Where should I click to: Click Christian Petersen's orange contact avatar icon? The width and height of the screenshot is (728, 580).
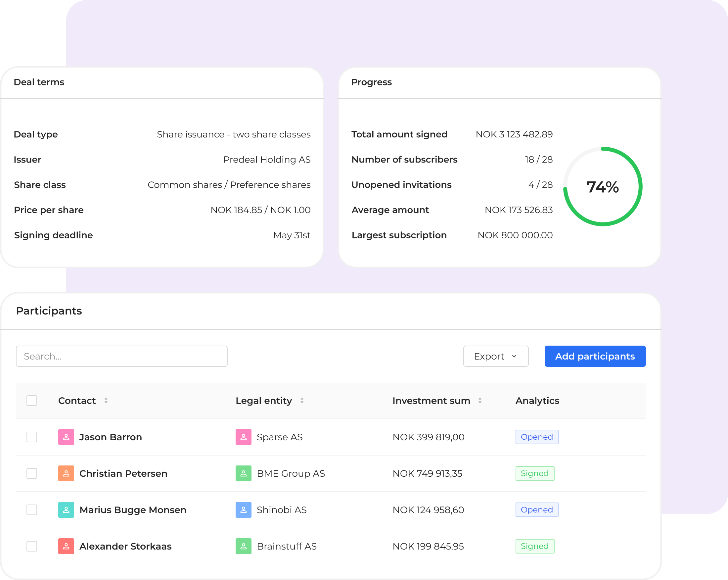click(66, 473)
